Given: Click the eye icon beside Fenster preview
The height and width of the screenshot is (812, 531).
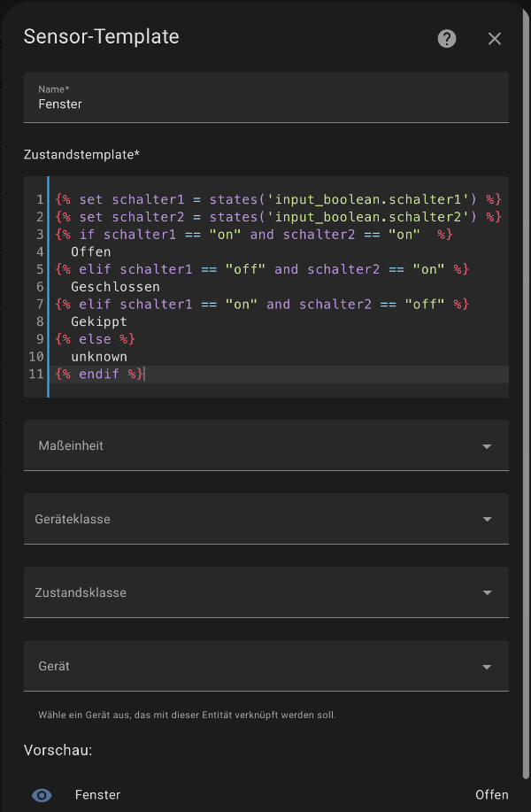Looking at the screenshot, I should tap(42, 795).
